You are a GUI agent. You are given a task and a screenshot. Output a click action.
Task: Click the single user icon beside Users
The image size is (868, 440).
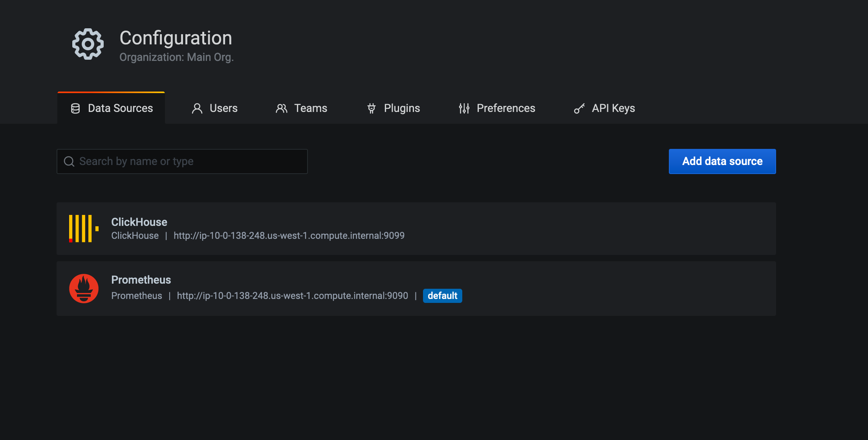click(x=197, y=108)
